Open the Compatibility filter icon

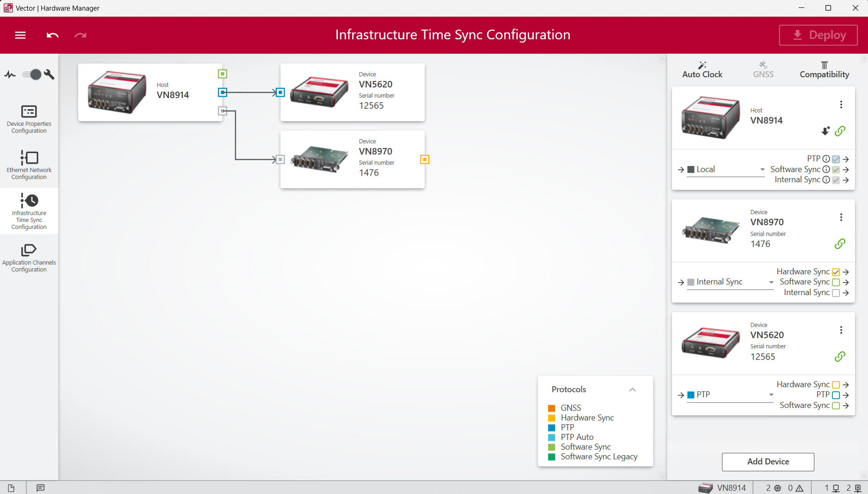click(824, 65)
